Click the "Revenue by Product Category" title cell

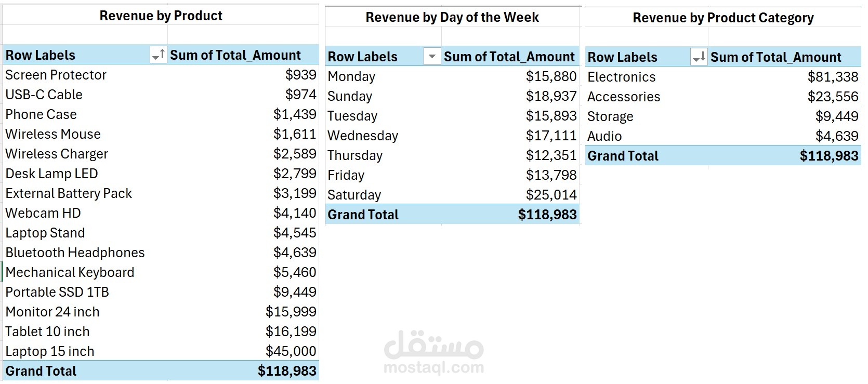click(x=722, y=18)
